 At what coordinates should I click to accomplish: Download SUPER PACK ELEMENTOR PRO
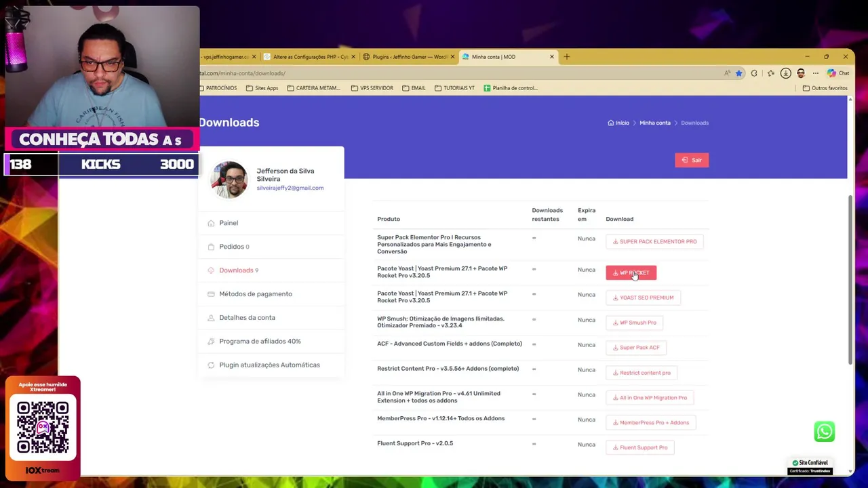pos(654,241)
